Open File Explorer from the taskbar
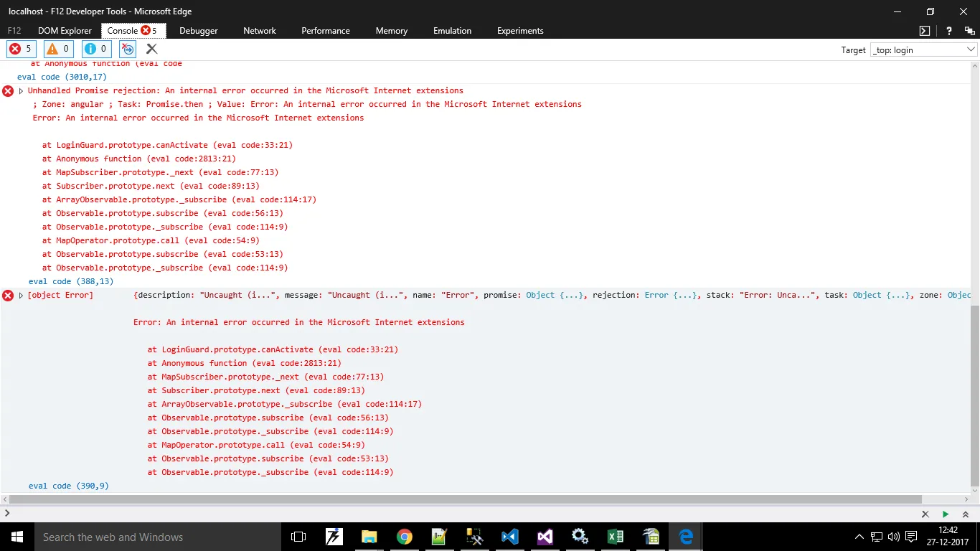This screenshot has width=980, height=551. point(369,537)
